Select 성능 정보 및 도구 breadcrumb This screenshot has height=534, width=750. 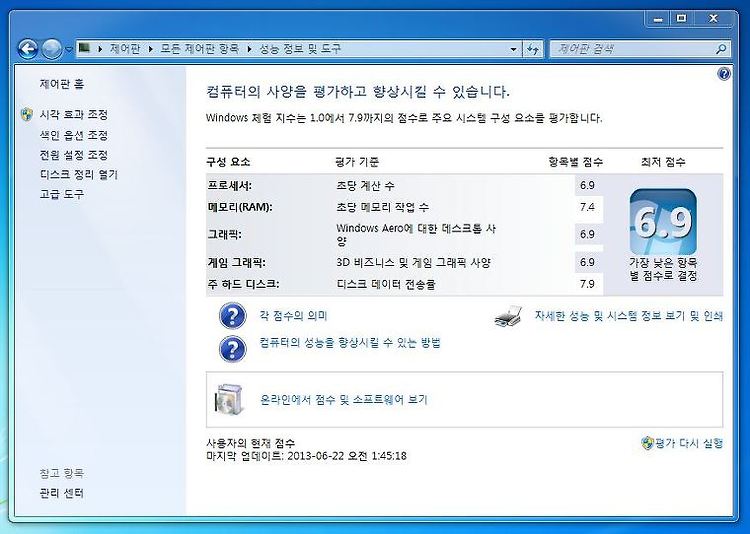point(300,48)
